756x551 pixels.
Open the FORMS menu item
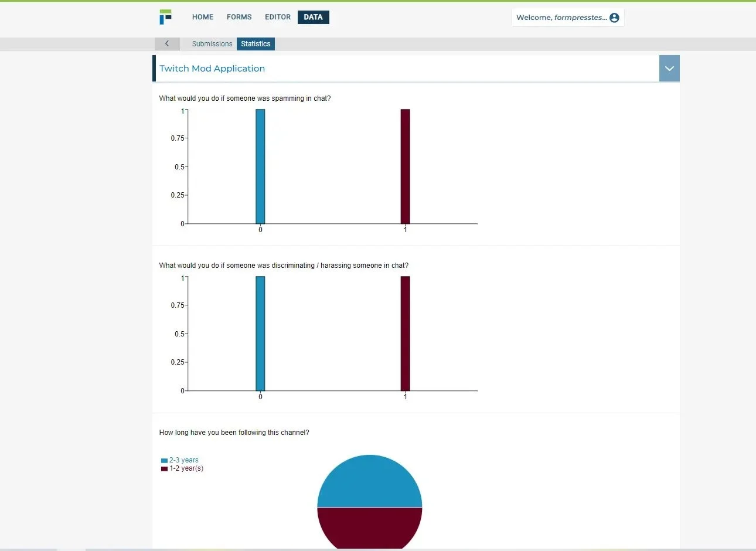tap(239, 17)
